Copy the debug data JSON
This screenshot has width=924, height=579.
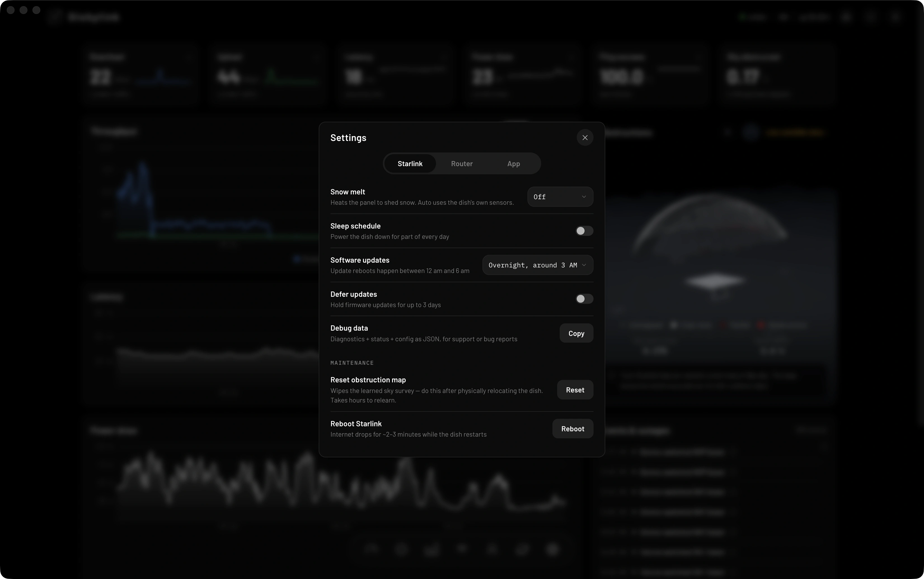click(x=576, y=333)
